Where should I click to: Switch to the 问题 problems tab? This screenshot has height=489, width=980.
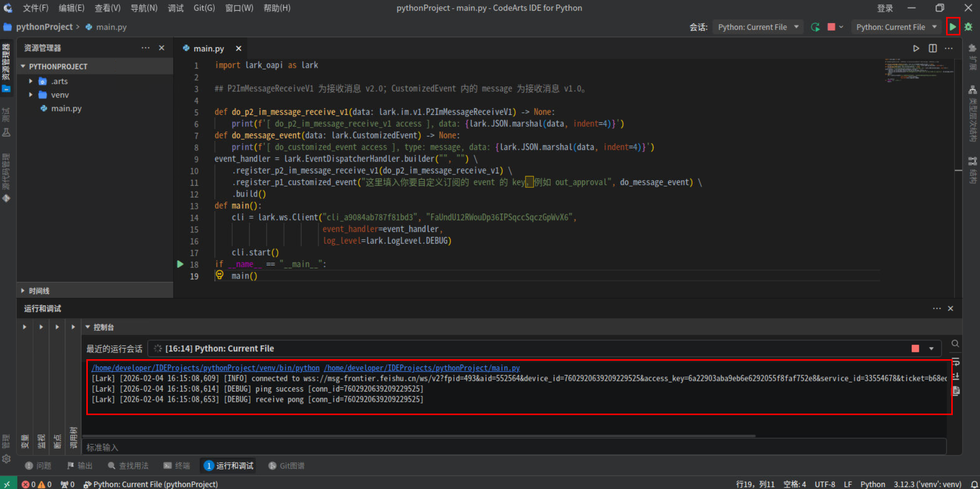click(x=39, y=465)
